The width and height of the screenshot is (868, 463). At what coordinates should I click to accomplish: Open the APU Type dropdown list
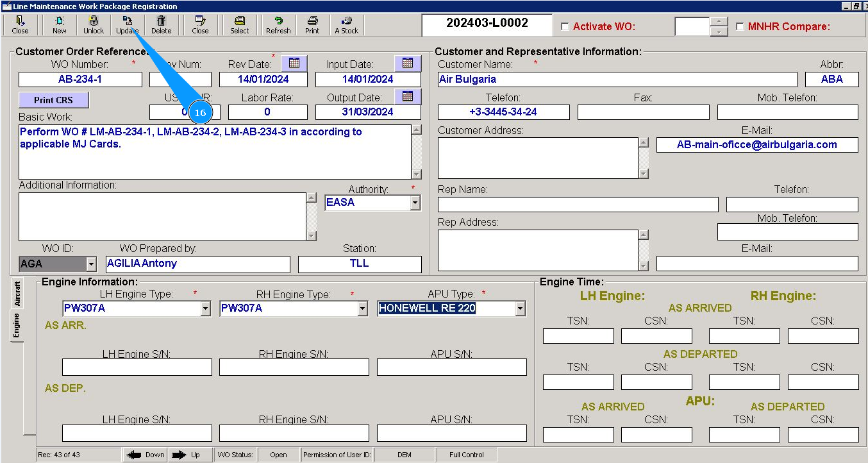[520, 308]
